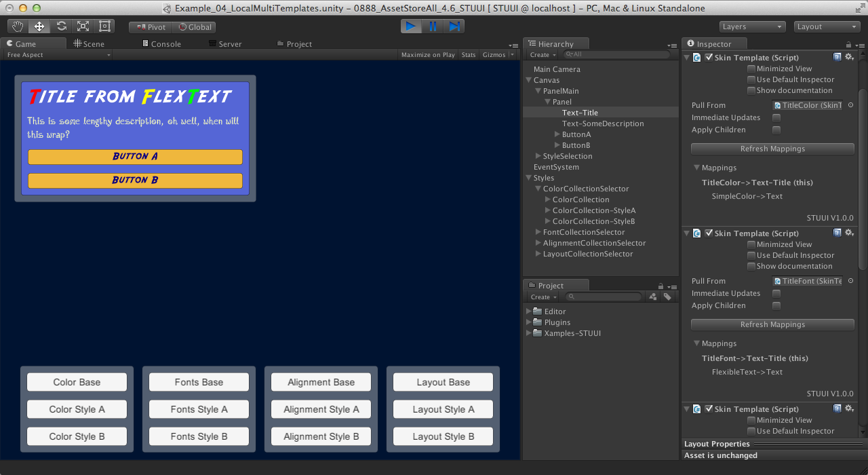This screenshot has height=475, width=868.
Task: Click object picker next to TitleFont field
Action: pos(850,281)
